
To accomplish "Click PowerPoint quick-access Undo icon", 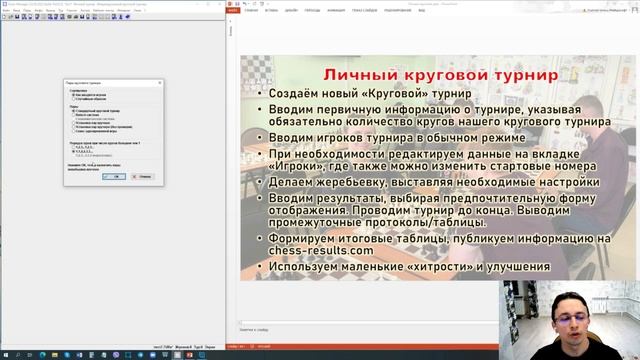I will [x=245, y=4].
